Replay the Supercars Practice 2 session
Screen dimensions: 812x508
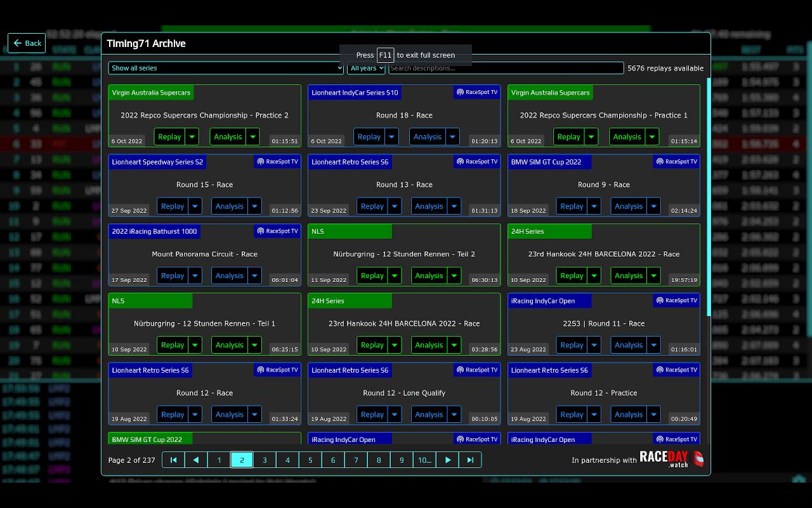[x=169, y=137]
